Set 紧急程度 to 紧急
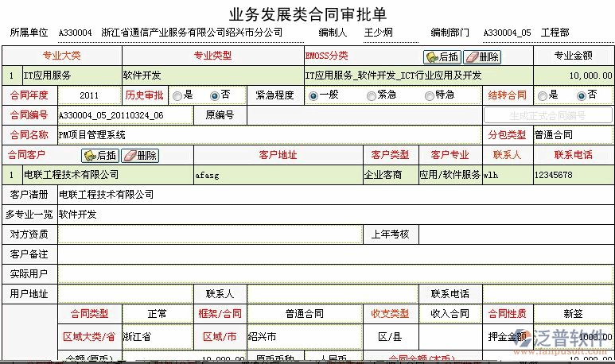 coord(372,95)
